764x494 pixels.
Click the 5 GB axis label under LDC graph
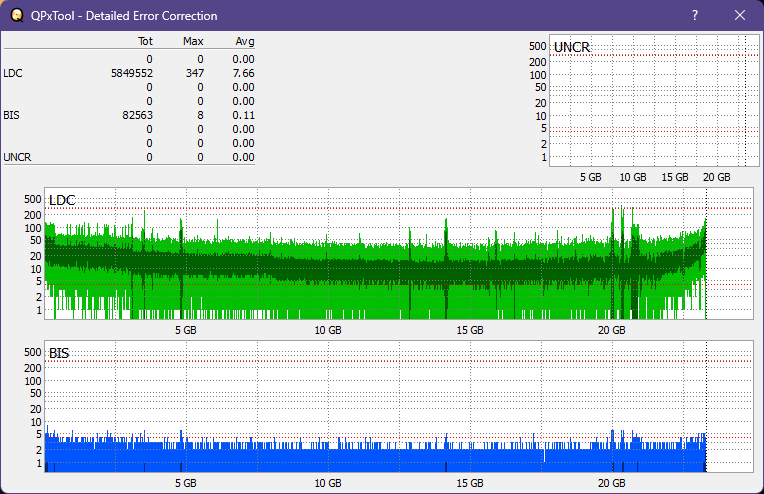pos(186,330)
